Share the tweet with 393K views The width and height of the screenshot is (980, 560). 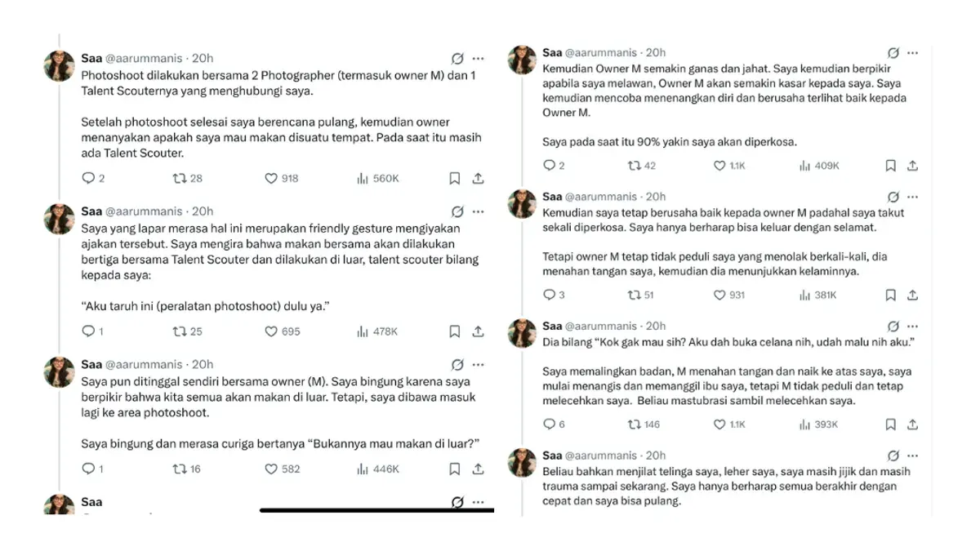[x=913, y=424]
